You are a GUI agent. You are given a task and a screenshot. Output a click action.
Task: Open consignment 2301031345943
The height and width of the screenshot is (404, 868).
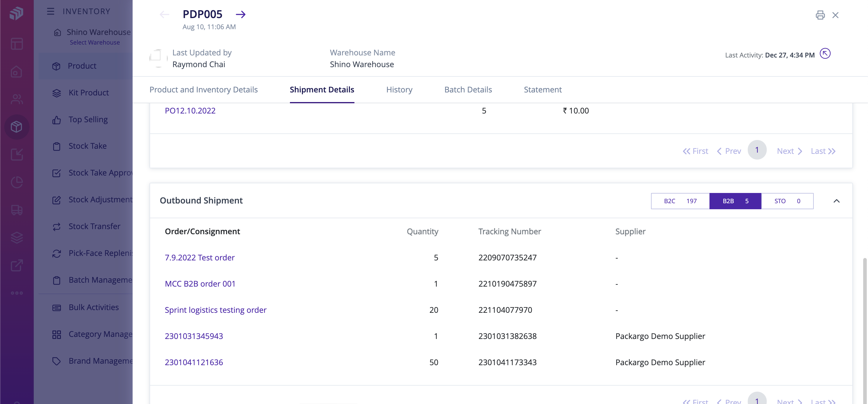tap(194, 336)
